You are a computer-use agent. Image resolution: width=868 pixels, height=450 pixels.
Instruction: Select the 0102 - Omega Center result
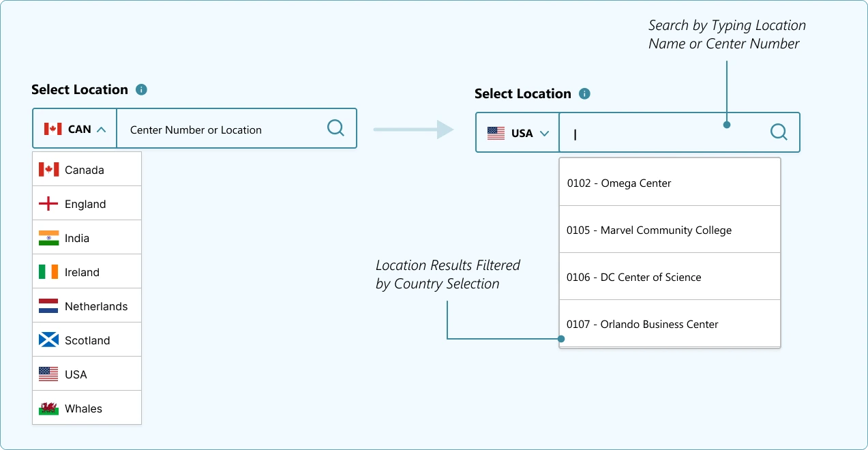670,182
